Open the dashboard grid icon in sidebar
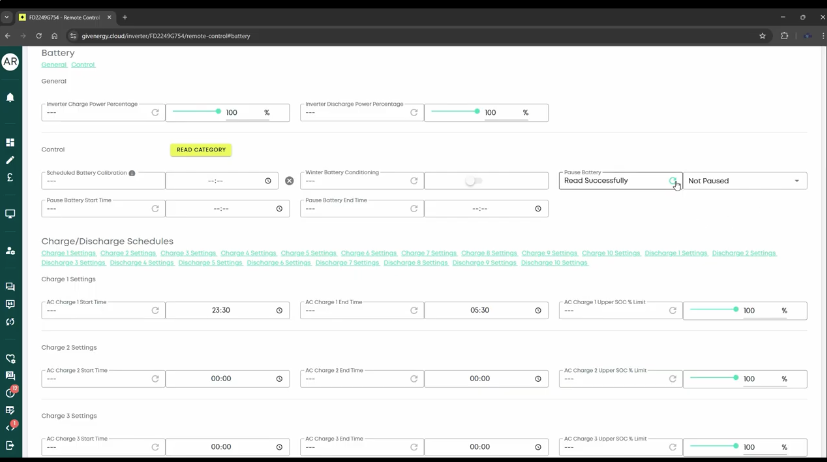827x462 pixels. [10, 143]
